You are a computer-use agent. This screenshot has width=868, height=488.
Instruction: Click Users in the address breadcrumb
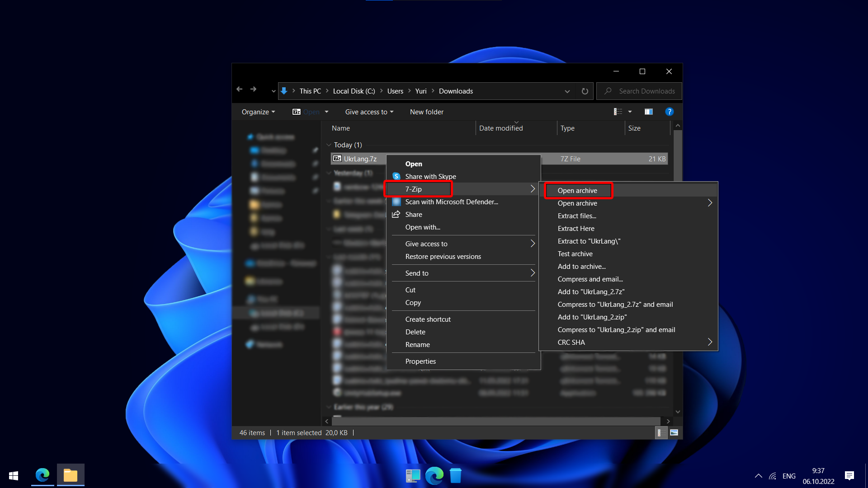click(395, 91)
